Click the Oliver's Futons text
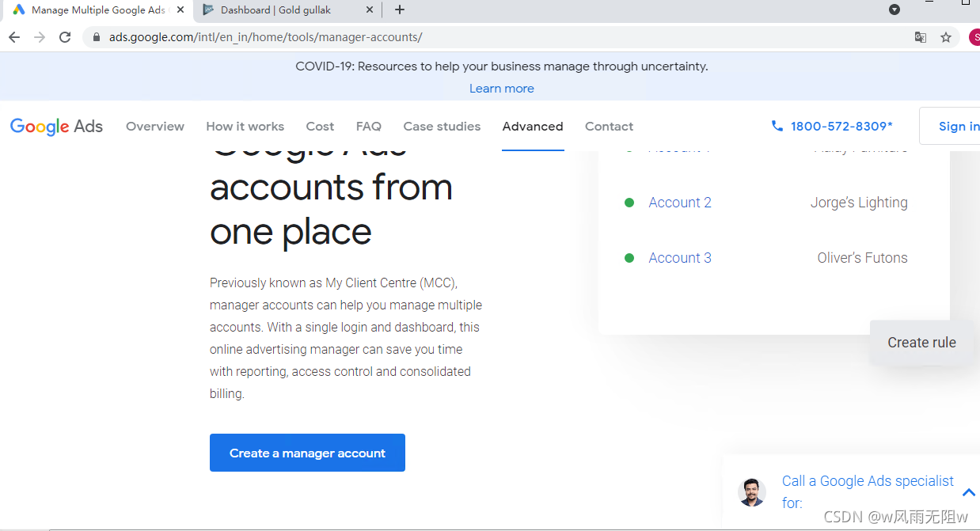 pos(862,258)
